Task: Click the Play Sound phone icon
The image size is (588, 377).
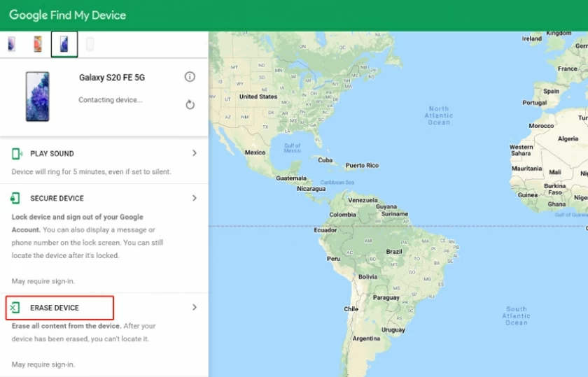Action: (17, 154)
